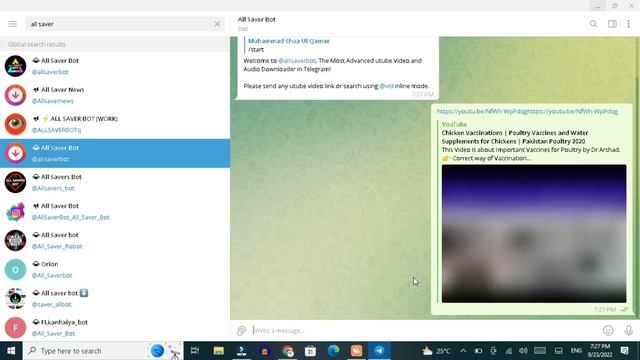
Task: Click the attach file paperclip icon
Action: (x=241, y=330)
